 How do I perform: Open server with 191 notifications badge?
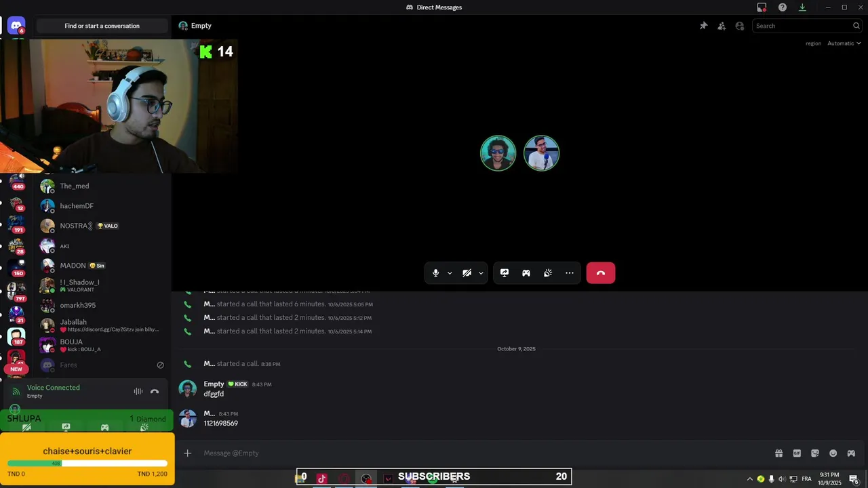(16, 224)
